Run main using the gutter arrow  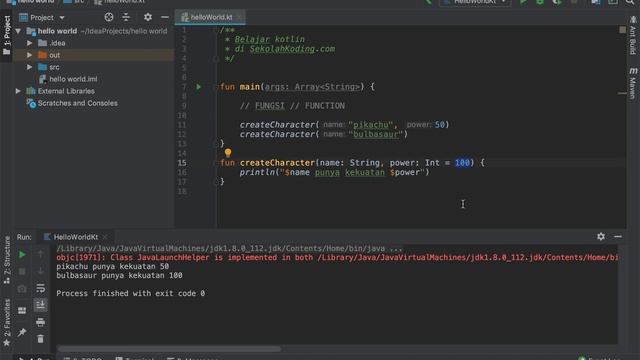pyautogui.click(x=198, y=87)
